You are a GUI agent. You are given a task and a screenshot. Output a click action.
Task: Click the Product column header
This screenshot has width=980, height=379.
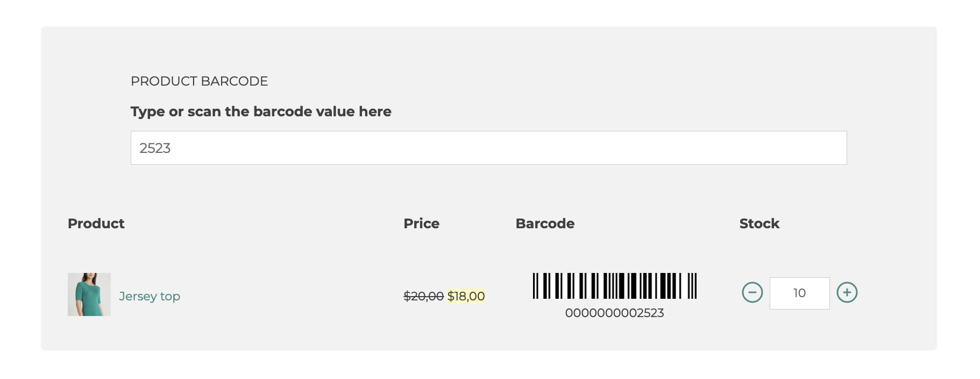(96, 223)
